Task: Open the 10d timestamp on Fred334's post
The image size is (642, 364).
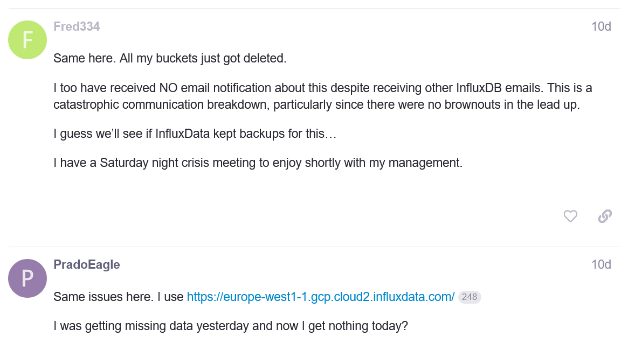Action: coord(601,26)
